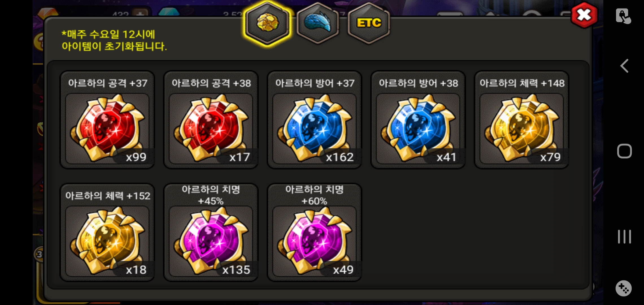Select the gold jewel tab icon
Image resolution: width=644 pixels, height=305 pixels.
pos(267,23)
